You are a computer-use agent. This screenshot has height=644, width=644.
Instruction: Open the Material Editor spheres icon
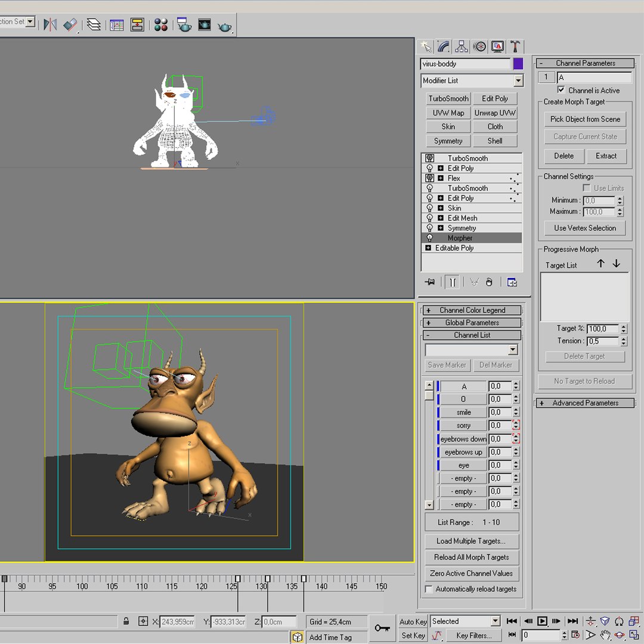161,25
